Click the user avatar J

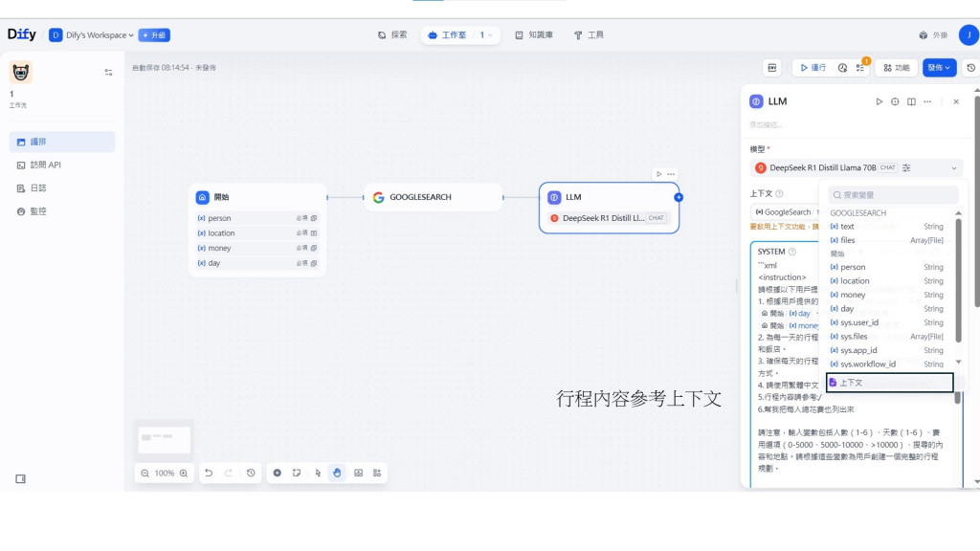969,35
